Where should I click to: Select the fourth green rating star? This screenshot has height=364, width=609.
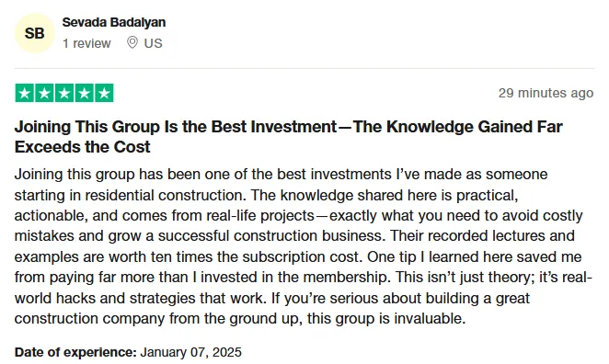[85, 93]
